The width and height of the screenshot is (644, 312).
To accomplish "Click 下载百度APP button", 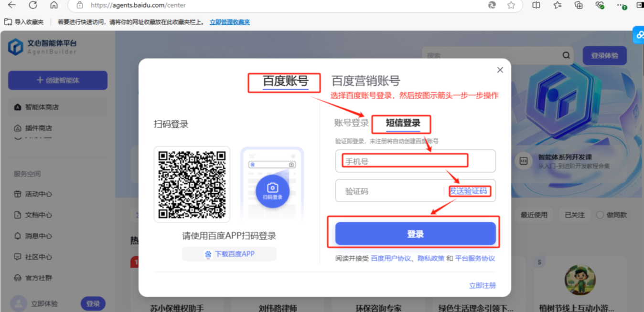I will click(x=229, y=254).
